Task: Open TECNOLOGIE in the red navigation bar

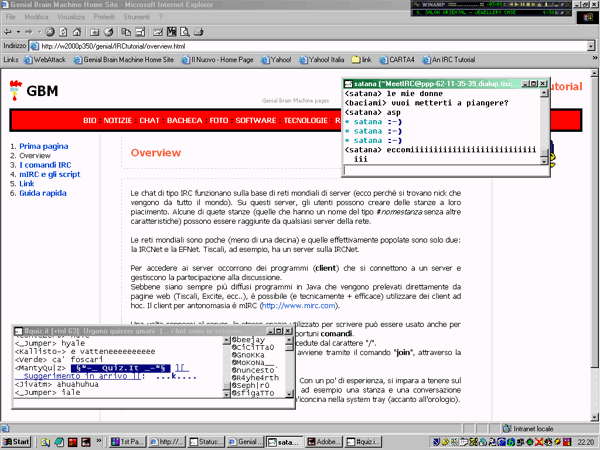Action: pos(306,121)
